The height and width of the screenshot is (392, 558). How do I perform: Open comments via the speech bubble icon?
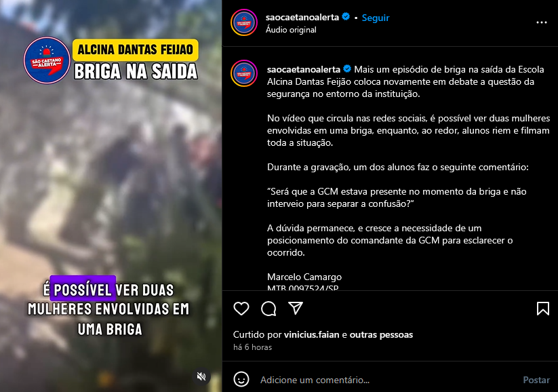point(268,309)
